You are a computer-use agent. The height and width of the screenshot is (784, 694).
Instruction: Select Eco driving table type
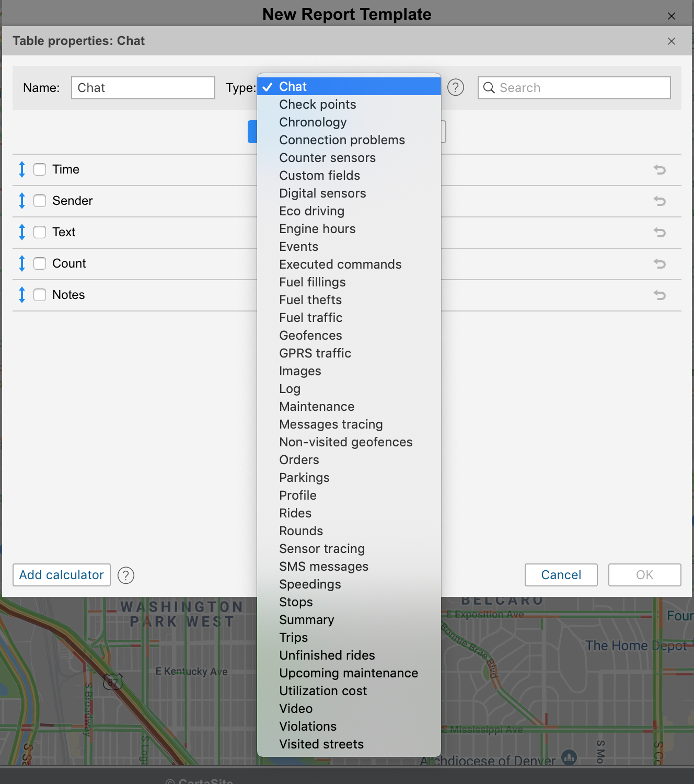tap(311, 211)
